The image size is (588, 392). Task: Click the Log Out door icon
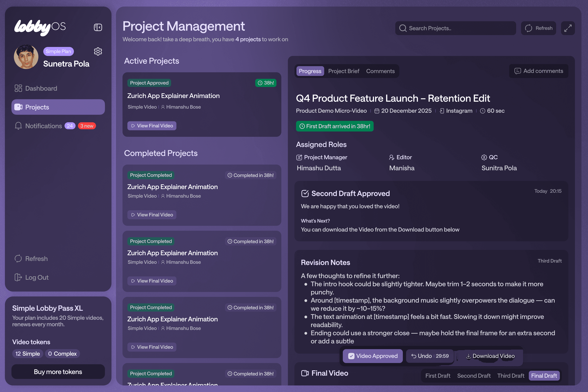point(18,277)
